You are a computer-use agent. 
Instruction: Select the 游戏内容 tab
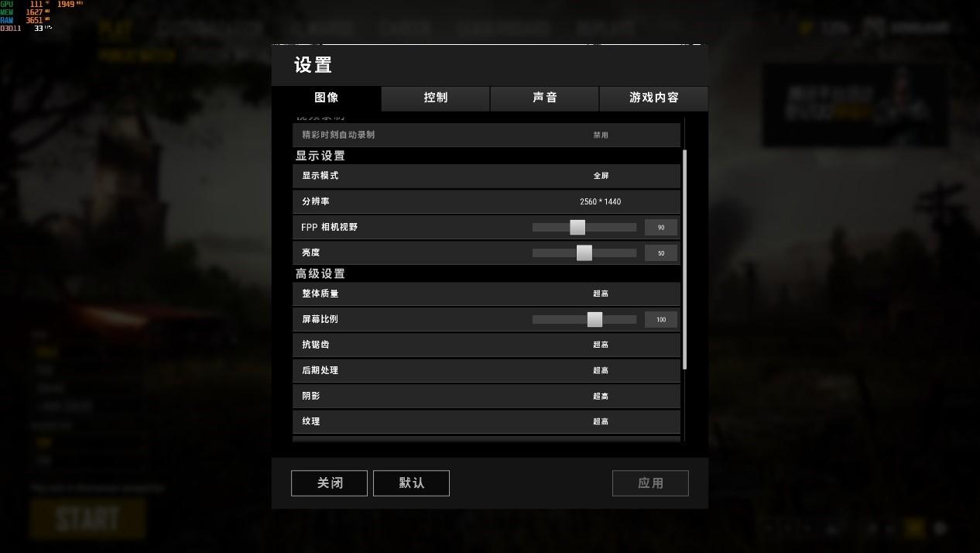pos(654,98)
